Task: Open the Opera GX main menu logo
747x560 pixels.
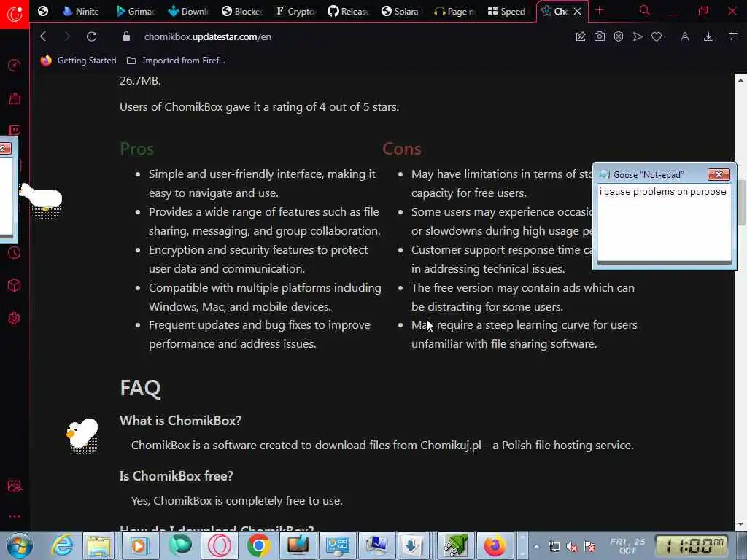Action: pyautogui.click(x=15, y=13)
